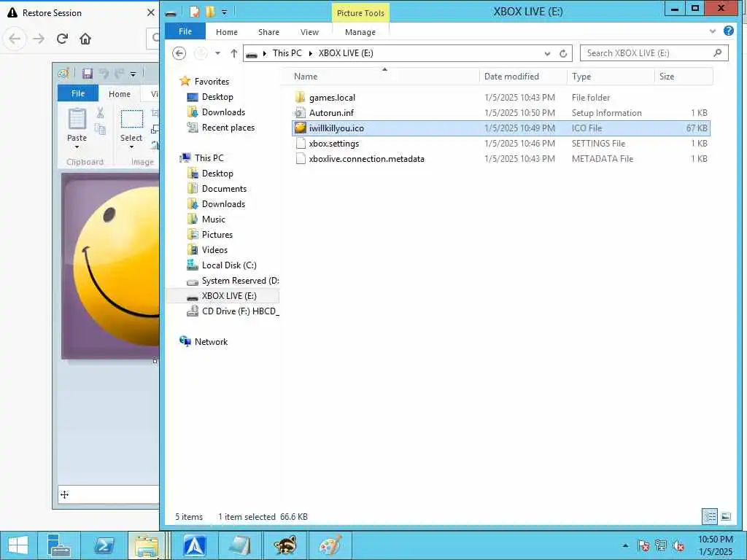Open Favorites in navigation pane
Viewport: 747px width, 560px height.
click(212, 82)
